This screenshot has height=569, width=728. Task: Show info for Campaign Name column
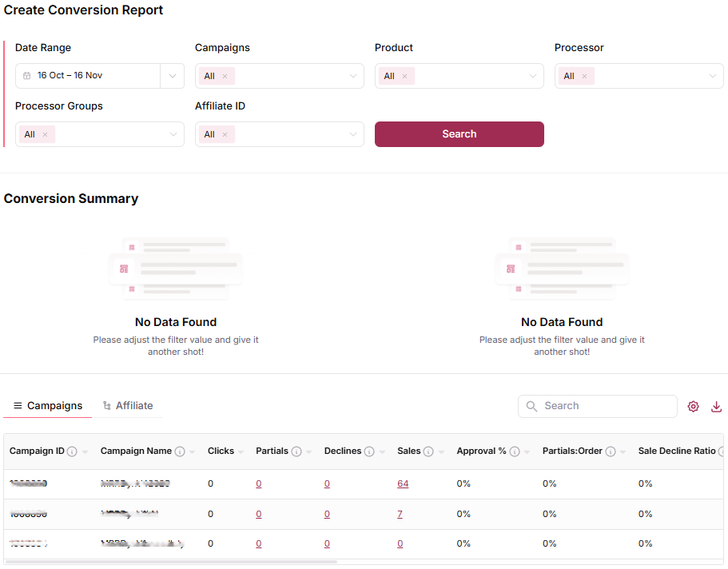(x=180, y=452)
